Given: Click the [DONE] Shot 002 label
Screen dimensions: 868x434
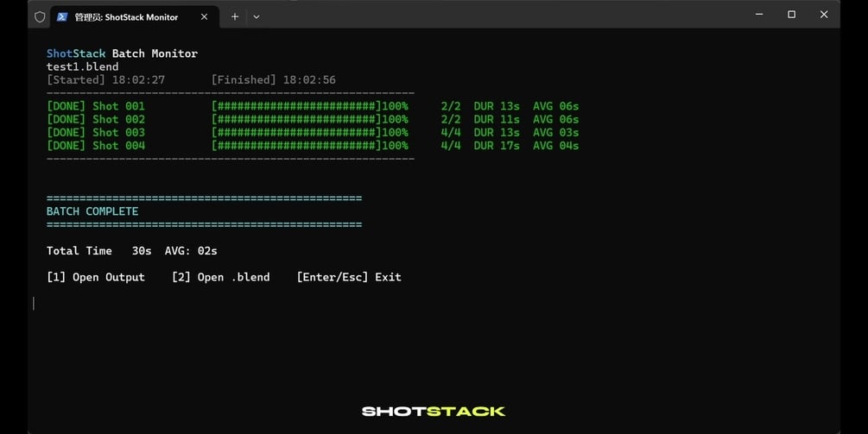Looking at the screenshot, I should (x=96, y=119).
